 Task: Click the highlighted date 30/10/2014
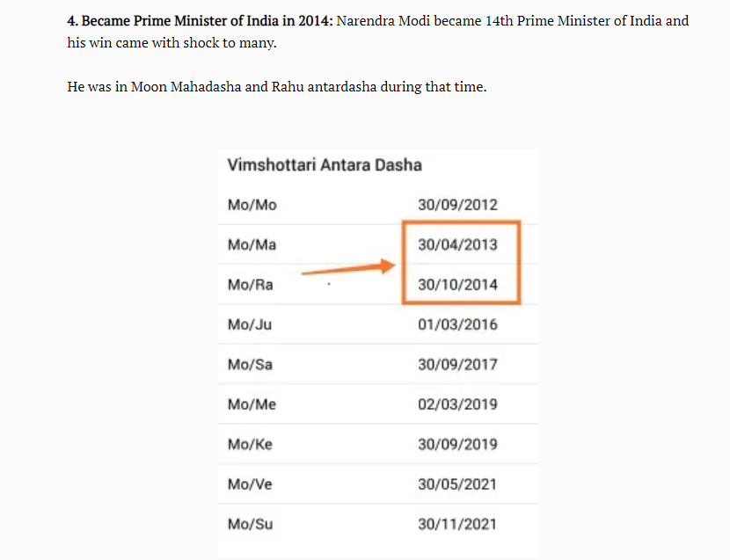(x=457, y=285)
